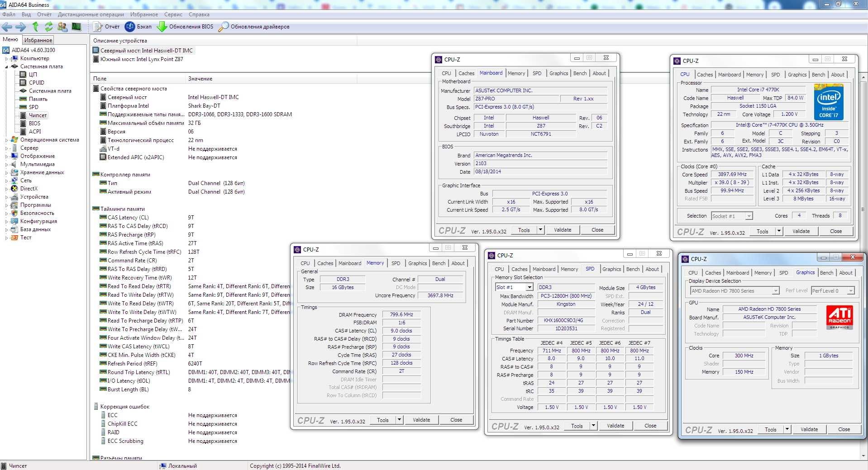
Task: Expand the Компьютер tree node
Action: pos(6,59)
